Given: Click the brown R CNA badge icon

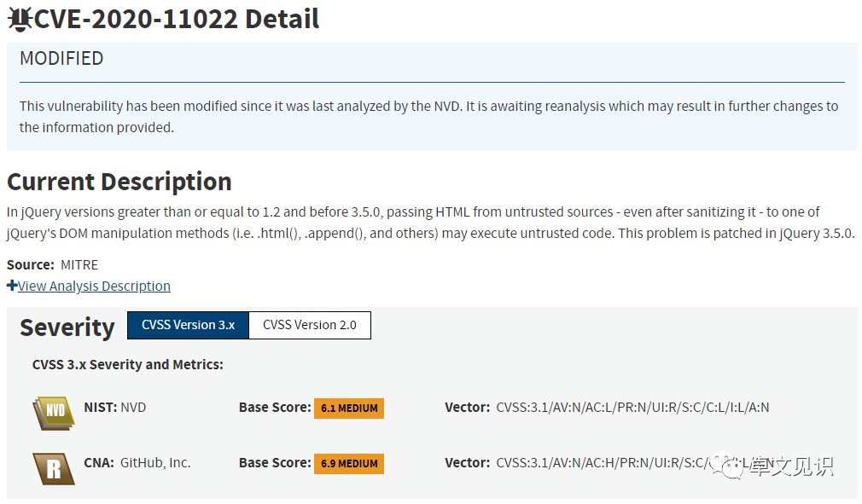Looking at the screenshot, I should pyautogui.click(x=54, y=468).
